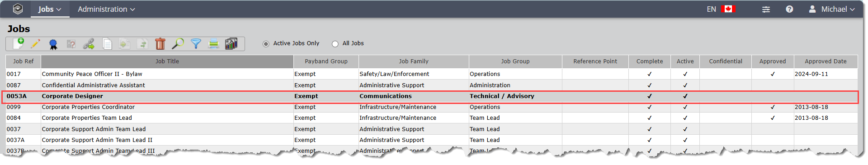
Task: Click the blue ribbon evaluation icon
Action: tap(53, 44)
